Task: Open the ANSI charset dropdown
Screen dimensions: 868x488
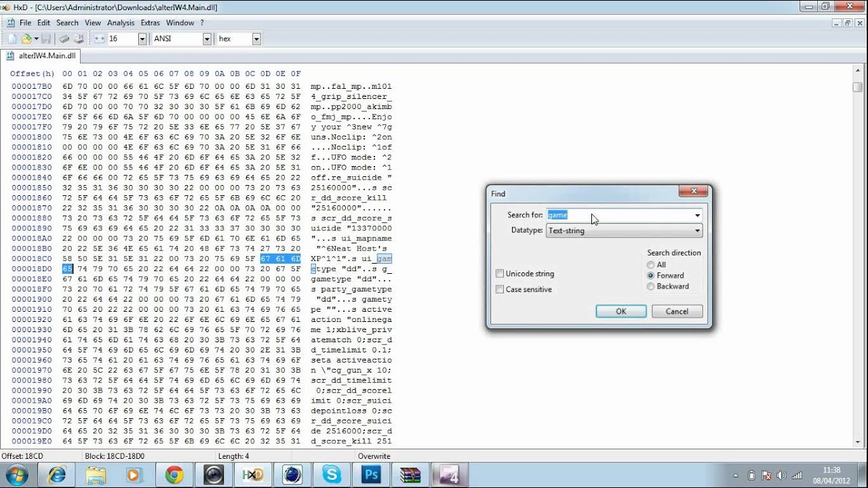Action: (207, 39)
